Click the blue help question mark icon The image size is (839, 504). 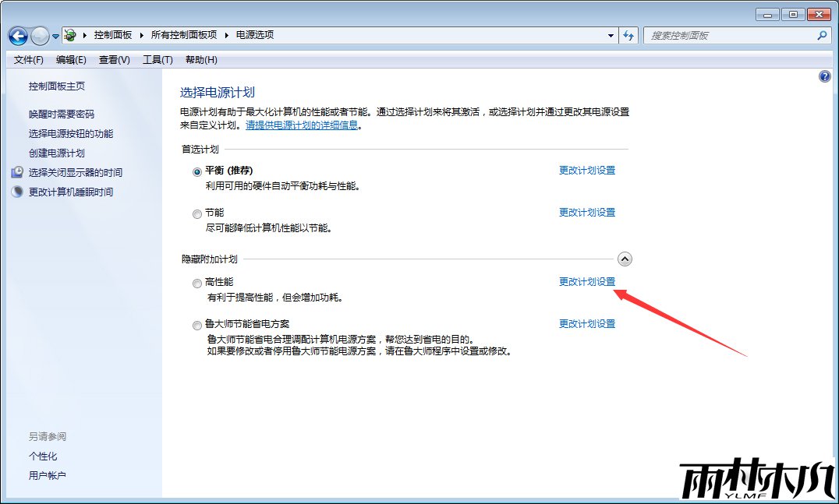(825, 76)
